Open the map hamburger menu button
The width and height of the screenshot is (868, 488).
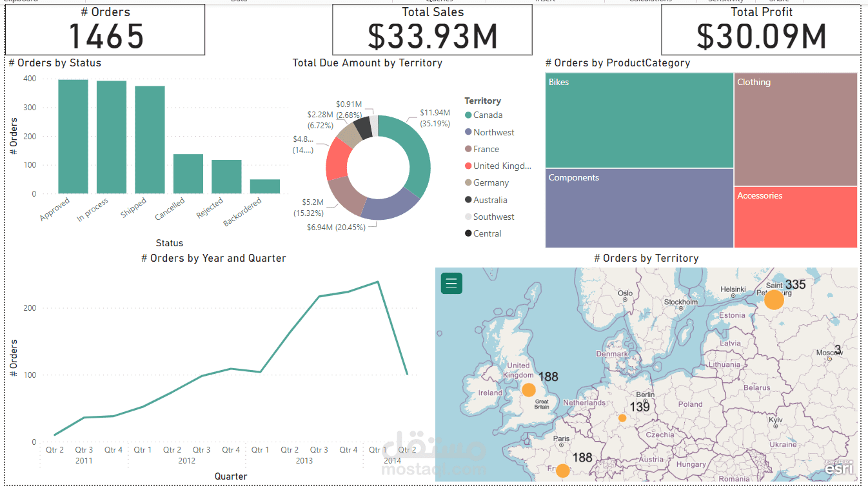[x=451, y=283]
